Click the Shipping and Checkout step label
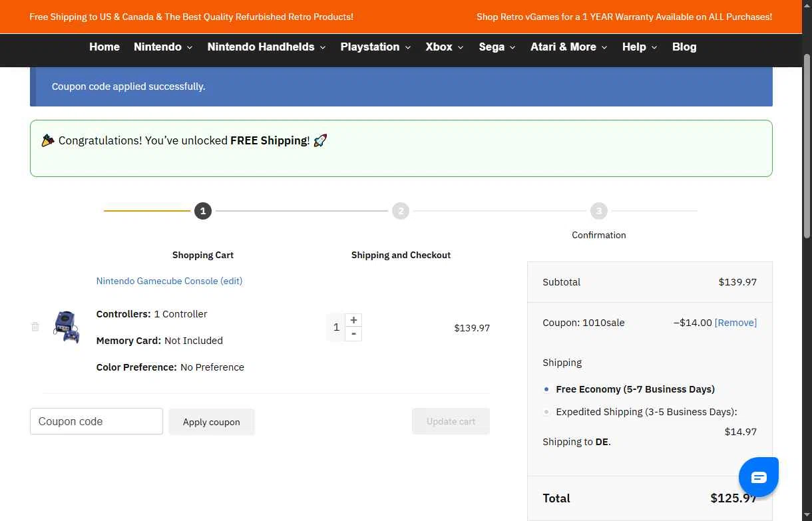Screen dimensions: 812x521 (x=401, y=255)
